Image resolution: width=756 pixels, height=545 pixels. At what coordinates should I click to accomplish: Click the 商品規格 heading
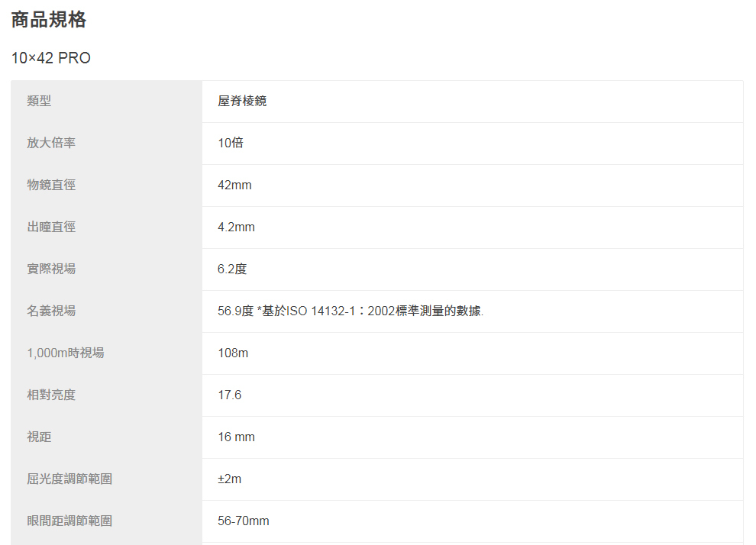pyautogui.click(x=49, y=21)
